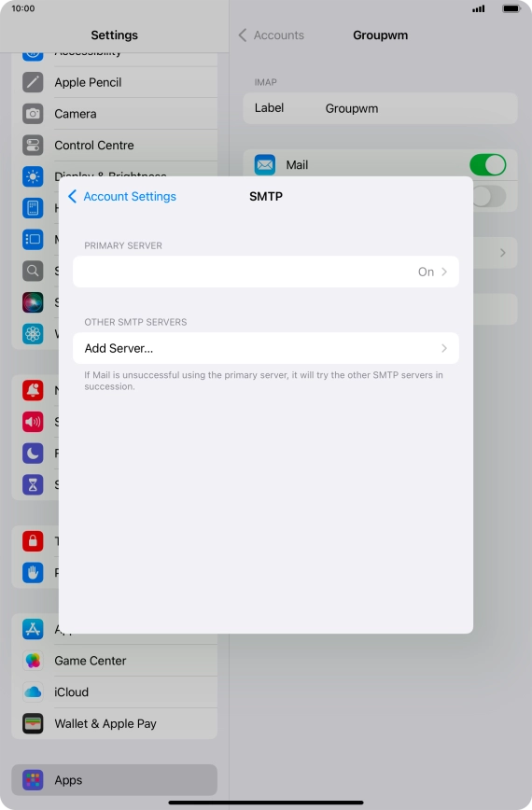Go back to Account Settings

click(x=122, y=196)
